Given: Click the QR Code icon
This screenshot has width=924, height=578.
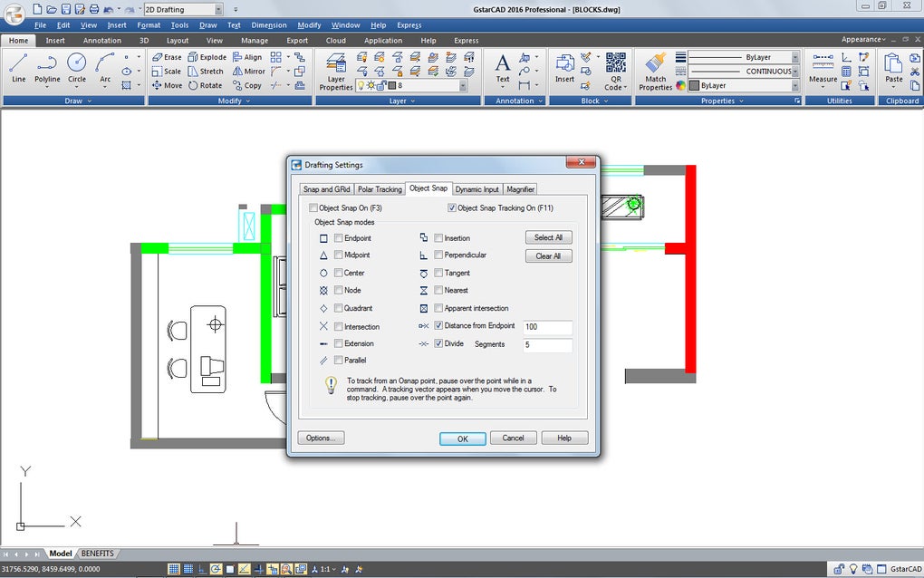Looking at the screenshot, I should click(x=615, y=63).
